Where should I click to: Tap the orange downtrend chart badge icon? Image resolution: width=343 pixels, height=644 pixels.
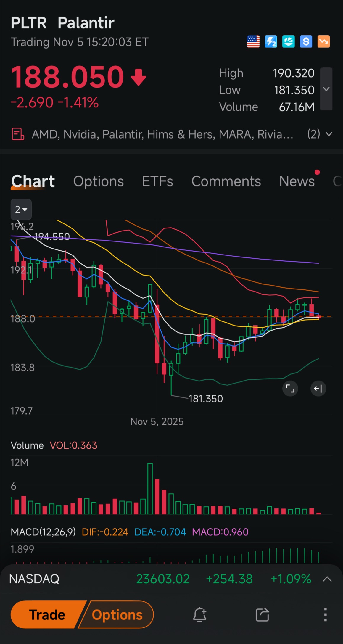323,41
